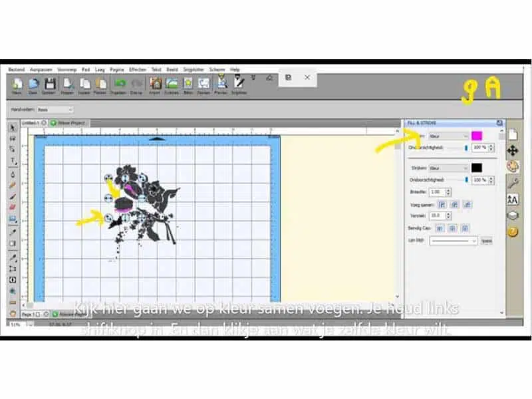Click the landscape picture toolbar icon
Image resolution: width=532 pixels, height=399 pixels.
pos(172,84)
